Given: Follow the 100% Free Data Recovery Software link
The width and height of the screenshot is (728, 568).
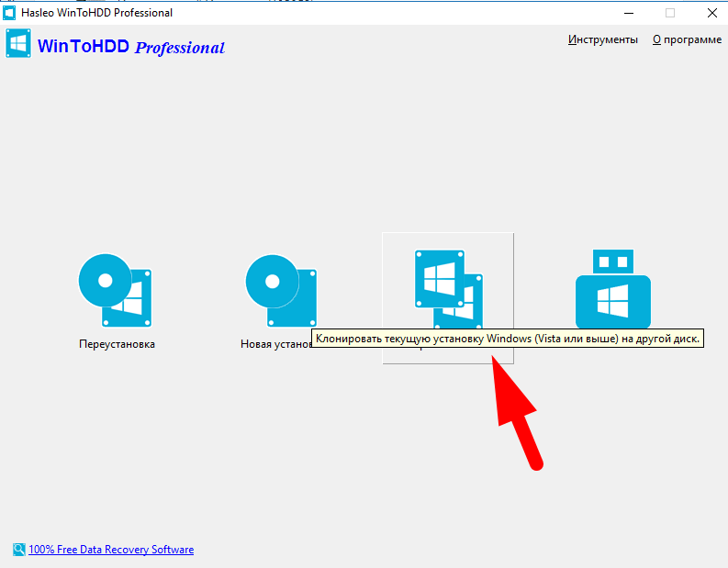Looking at the screenshot, I should coord(111,550).
